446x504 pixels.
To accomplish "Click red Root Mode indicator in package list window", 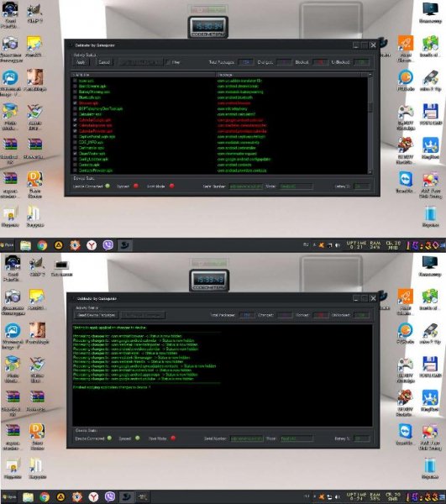I will (172, 186).
